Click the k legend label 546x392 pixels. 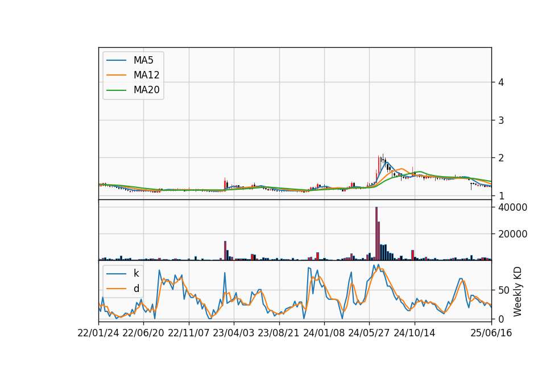pyautogui.click(x=136, y=273)
